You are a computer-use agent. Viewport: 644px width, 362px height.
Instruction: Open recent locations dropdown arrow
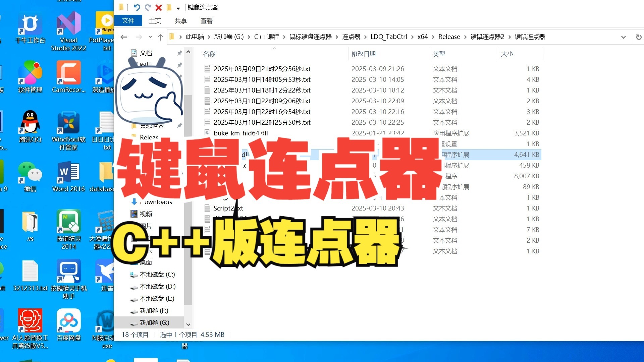[150, 37]
